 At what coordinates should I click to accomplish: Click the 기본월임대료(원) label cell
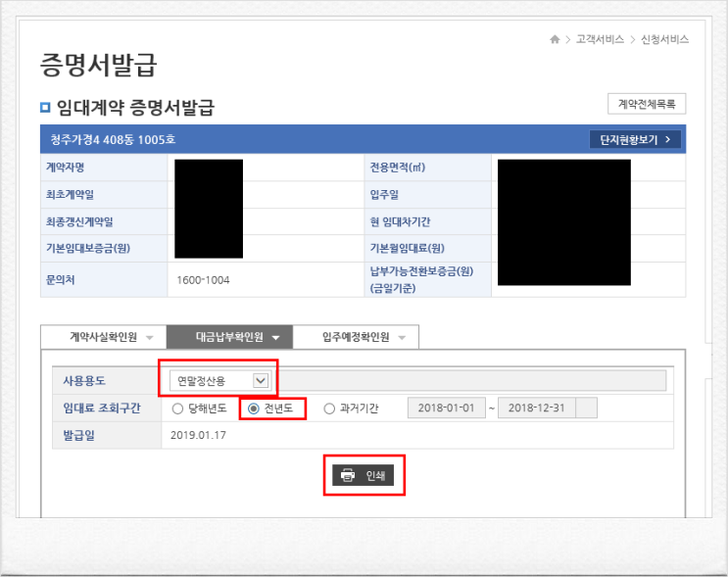(427, 249)
